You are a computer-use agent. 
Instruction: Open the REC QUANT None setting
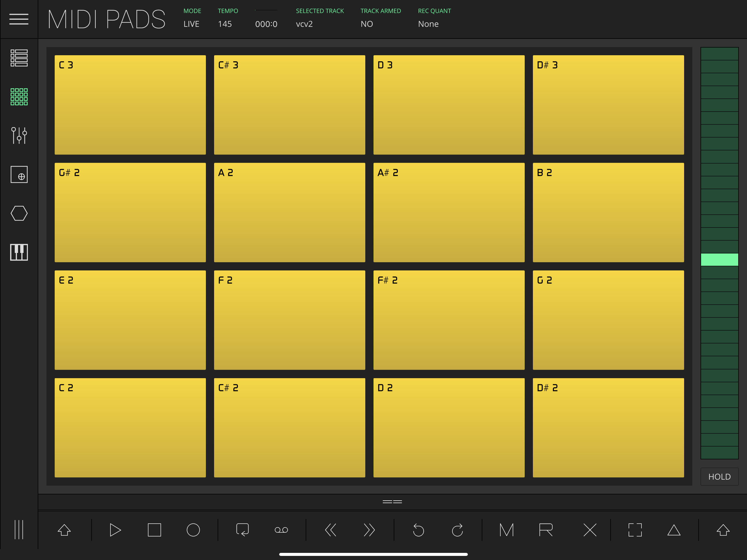428,24
